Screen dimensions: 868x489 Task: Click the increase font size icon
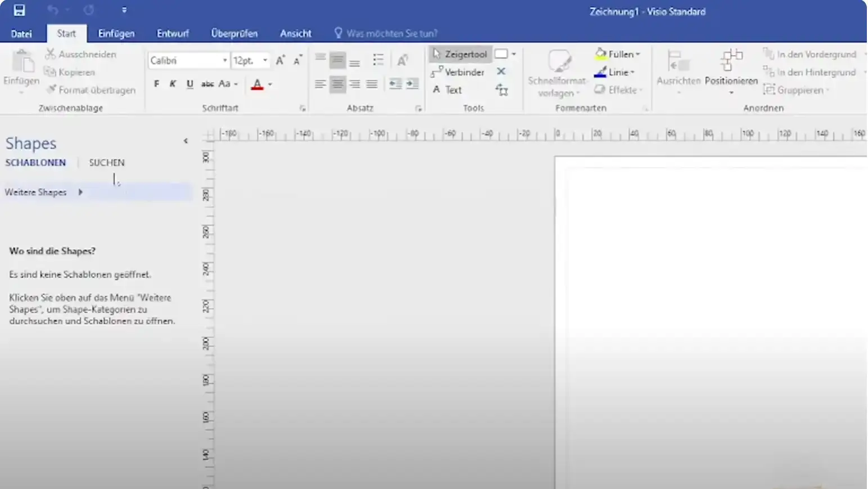click(280, 60)
